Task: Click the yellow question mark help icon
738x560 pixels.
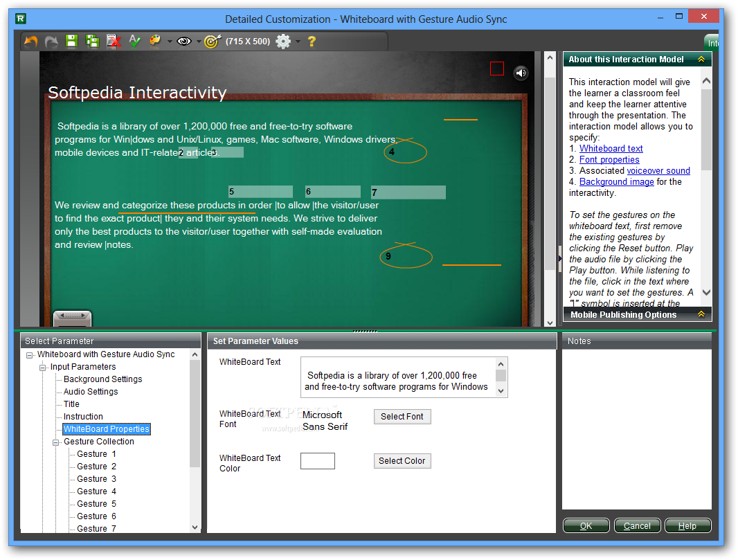Action: 312,42
